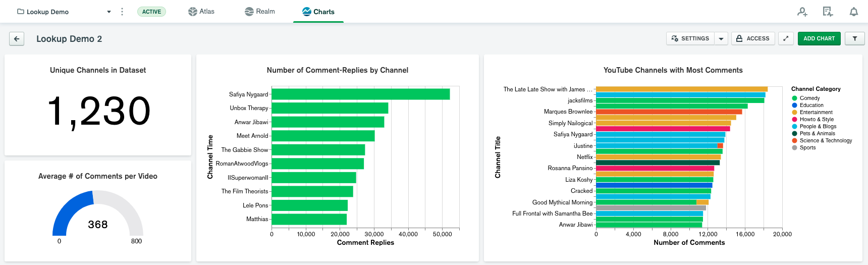The height and width of the screenshot is (265, 868).
Task: Toggle the Comedy legend color swatch
Action: click(794, 98)
